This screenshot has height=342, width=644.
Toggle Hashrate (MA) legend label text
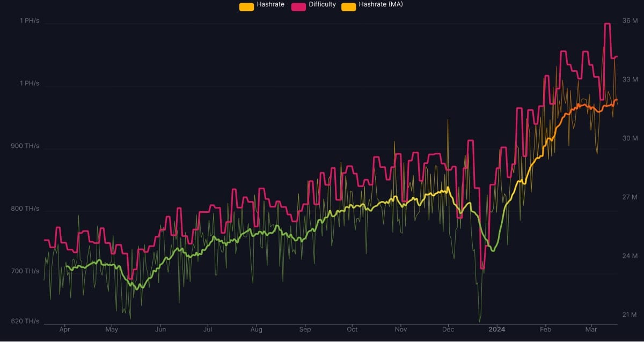click(x=380, y=5)
